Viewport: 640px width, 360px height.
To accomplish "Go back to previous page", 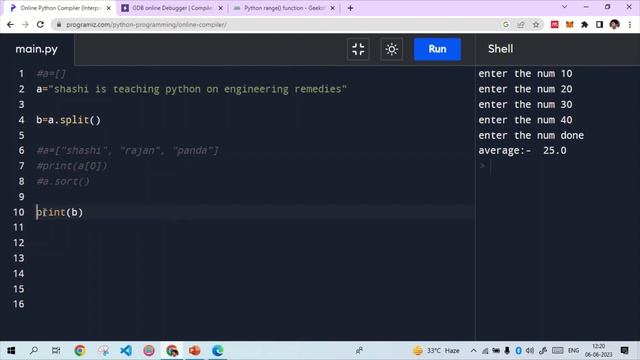I will (x=10, y=24).
